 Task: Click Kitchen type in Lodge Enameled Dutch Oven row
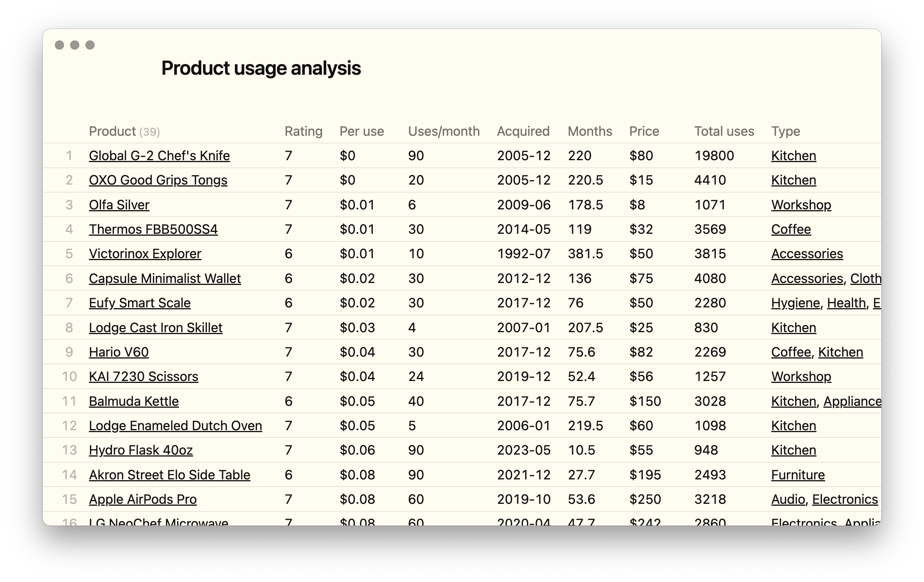(794, 426)
